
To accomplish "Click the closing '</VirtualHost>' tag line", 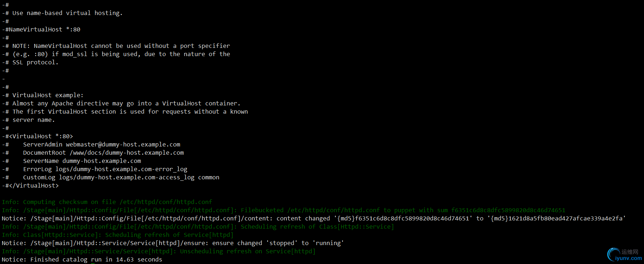I will point(32,186).
